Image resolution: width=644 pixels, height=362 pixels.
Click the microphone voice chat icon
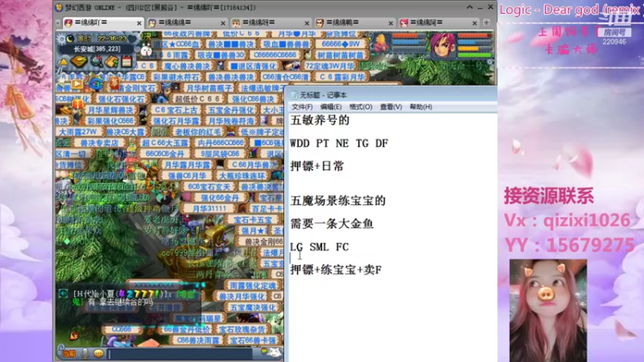(85, 353)
